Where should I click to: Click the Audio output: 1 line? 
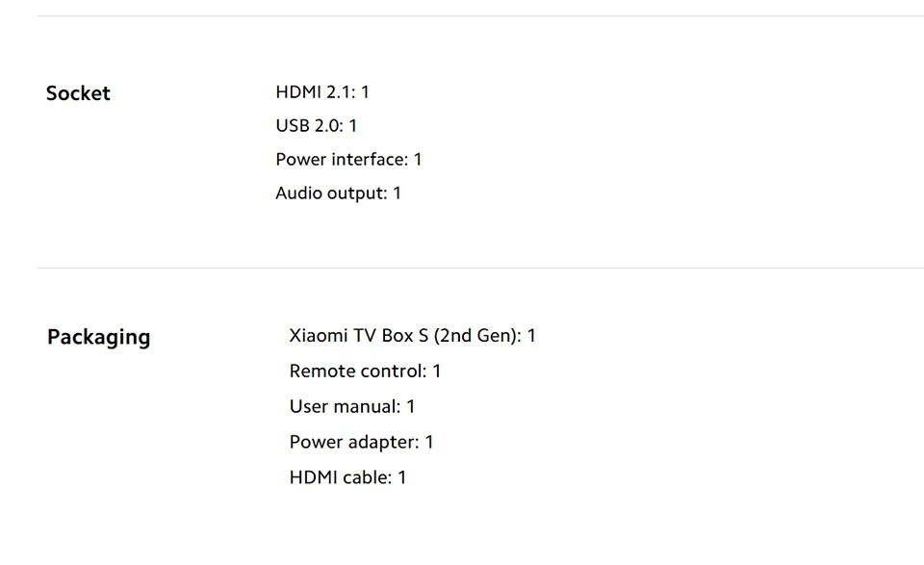point(338,193)
